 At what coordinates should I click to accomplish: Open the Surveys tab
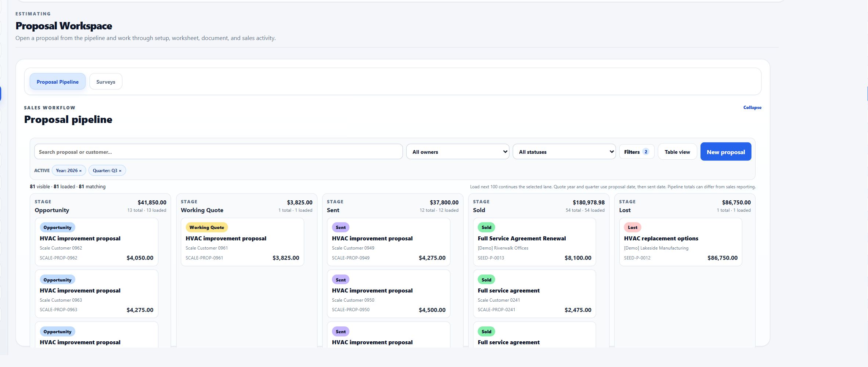point(106,81)
